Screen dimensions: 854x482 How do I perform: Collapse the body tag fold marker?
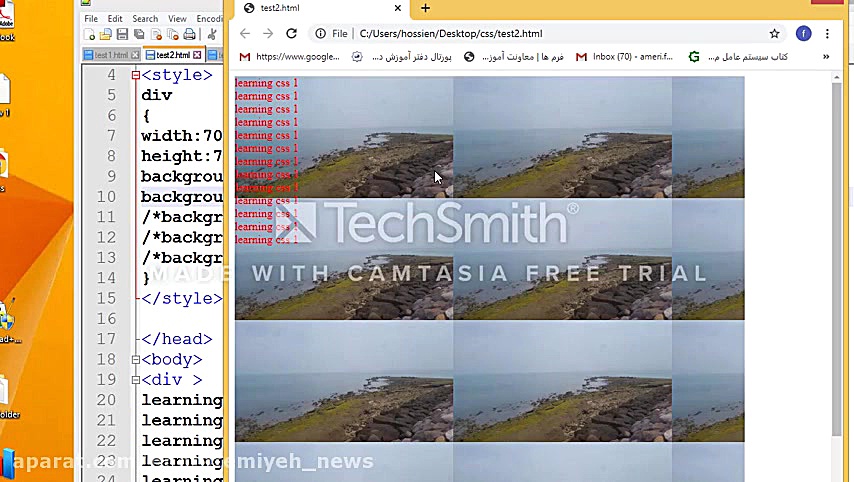[136, 359]
